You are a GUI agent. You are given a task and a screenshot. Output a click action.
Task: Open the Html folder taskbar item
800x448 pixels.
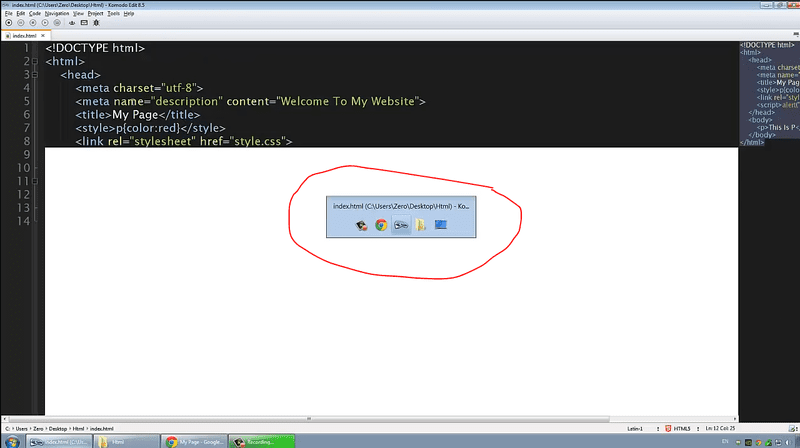pos(127,442)
